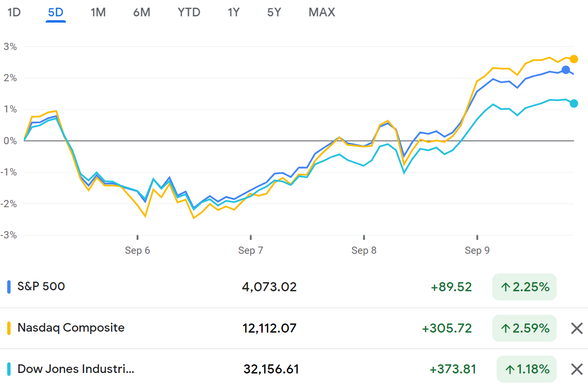Show the 1Y time range
Image resolution: width=588 pixels, height=385 pixels.
coord(233,12)
